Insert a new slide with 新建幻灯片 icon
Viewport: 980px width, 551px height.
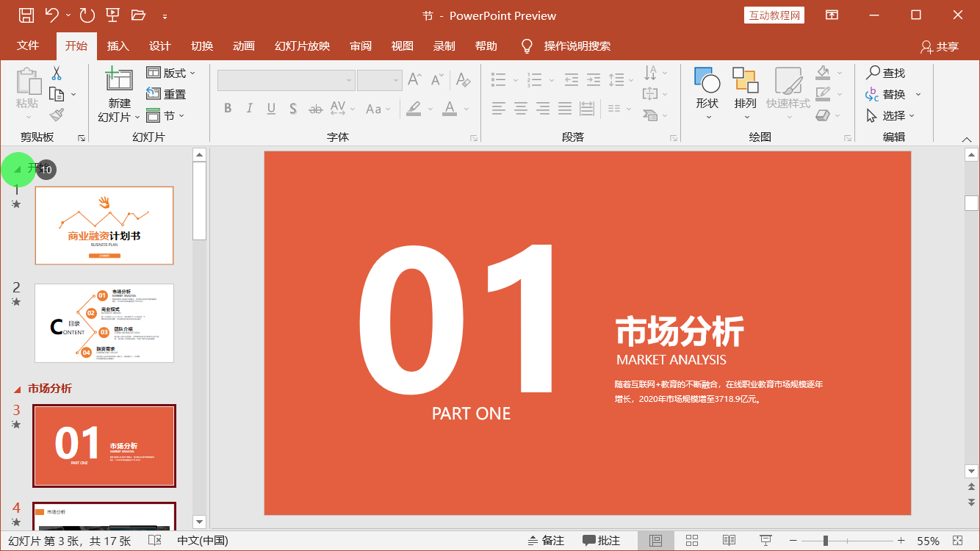click(118, 79)
